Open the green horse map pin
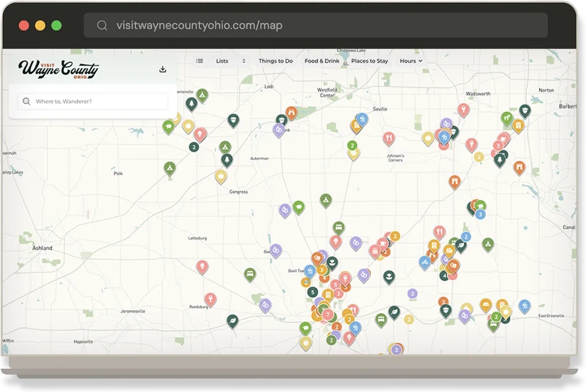Image resolution: width=587 pixels, height=392 pixels. tap(507, 118)
